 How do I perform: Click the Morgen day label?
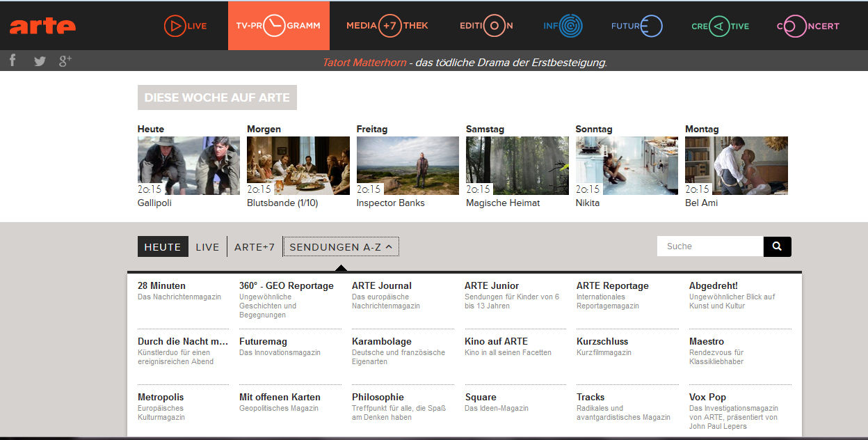coord(264,129)
